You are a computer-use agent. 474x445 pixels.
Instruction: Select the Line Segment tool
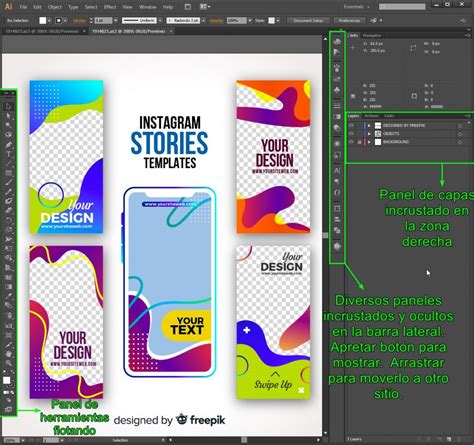[x=8, y=163]
